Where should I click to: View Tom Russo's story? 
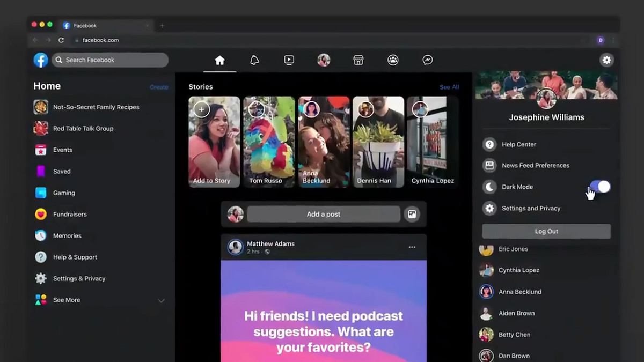click(269, 142)
